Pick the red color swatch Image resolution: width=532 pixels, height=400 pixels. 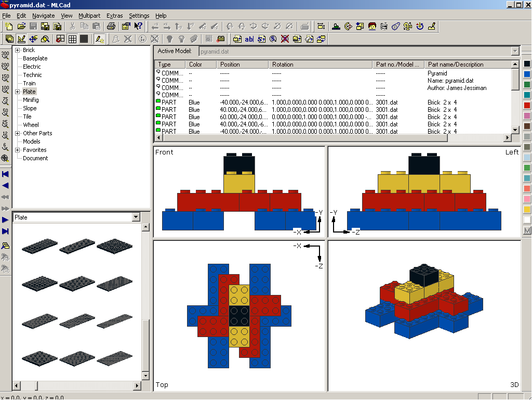527,106
